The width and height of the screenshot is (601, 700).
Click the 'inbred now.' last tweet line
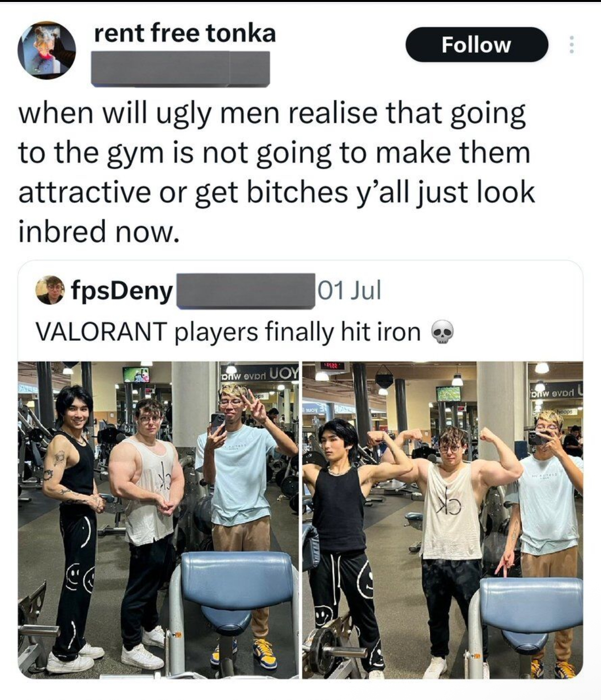coord(98,231)
